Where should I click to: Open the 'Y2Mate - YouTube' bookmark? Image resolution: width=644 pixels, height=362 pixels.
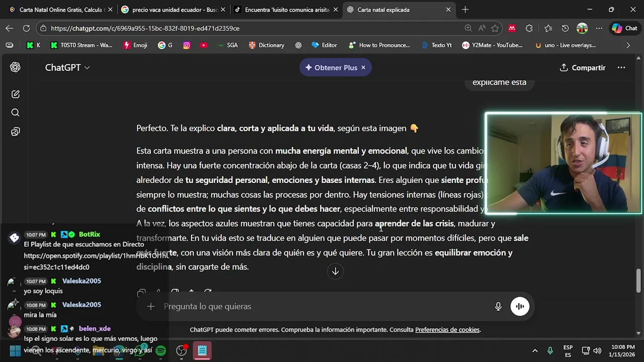tap(492, 45)
